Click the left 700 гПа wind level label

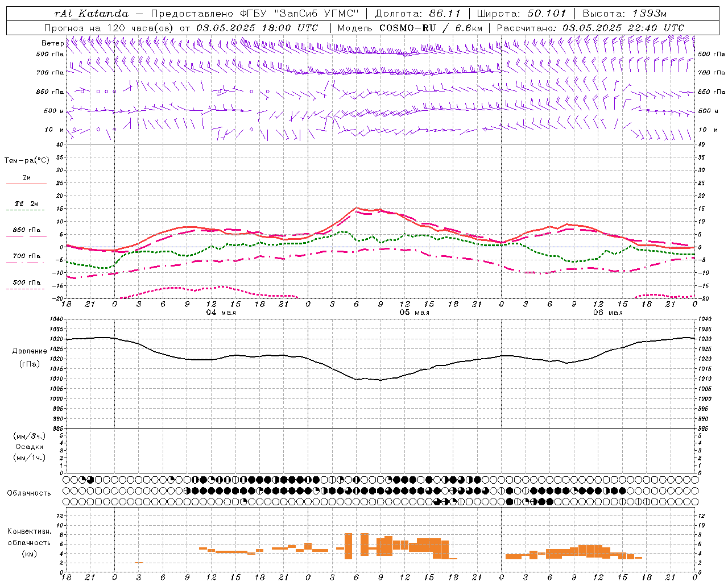[50, 73]
